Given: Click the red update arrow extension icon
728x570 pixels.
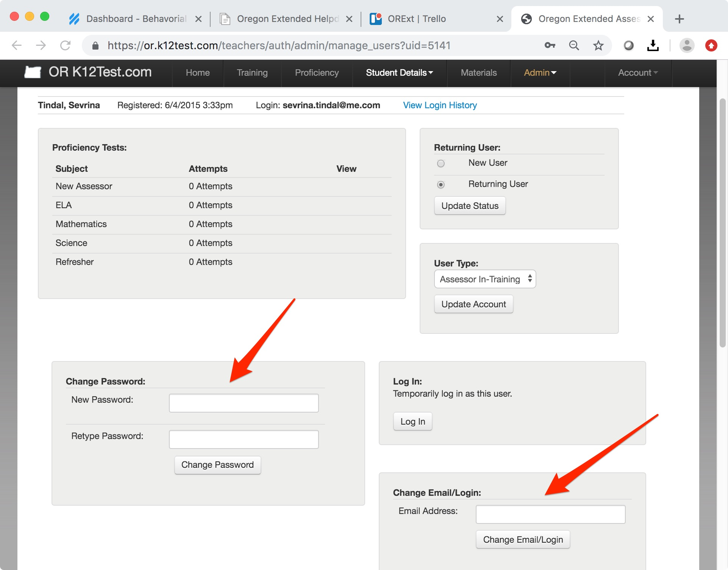Looking at the screenshot, I should coord(711,46).
